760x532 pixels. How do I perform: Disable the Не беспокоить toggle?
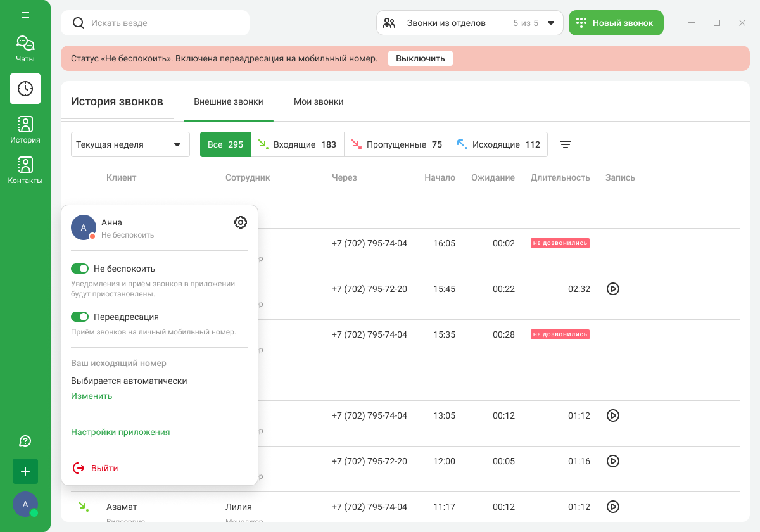point(80,269)
